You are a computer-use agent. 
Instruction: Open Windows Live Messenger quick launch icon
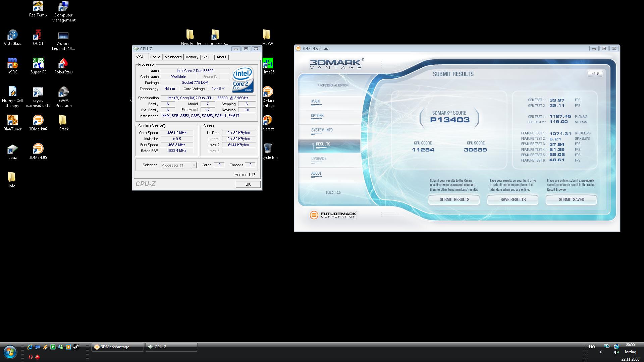click(61, 347)
